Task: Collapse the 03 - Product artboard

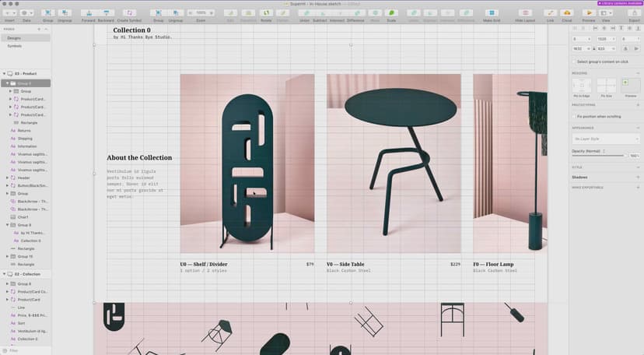Action: coord(3,73)
